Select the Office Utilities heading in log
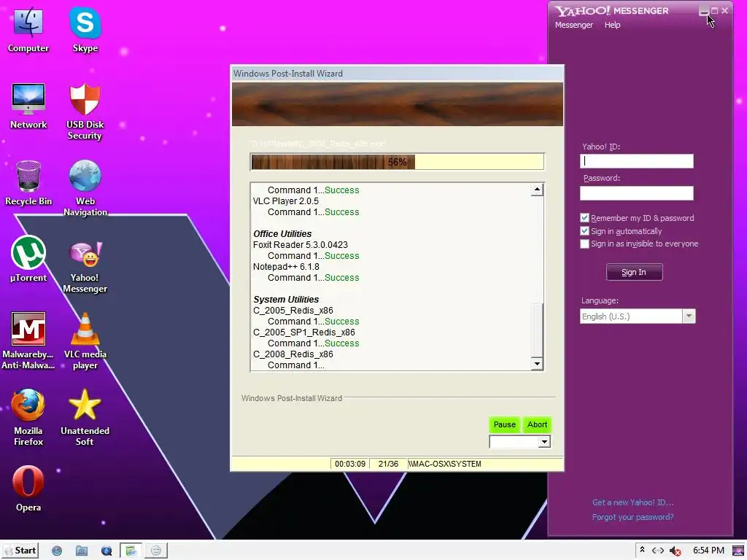Image resolution: width=747 pixels, height=560 pixels. pos(282,234)
